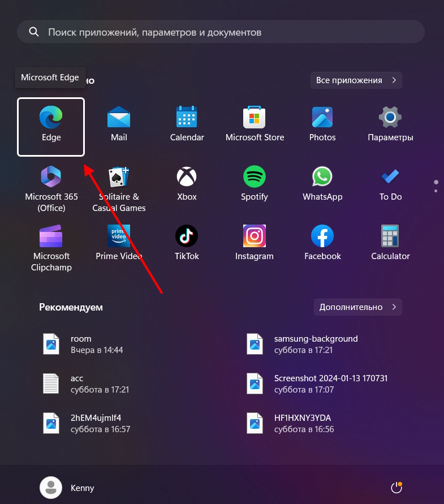Open Параметры settings gear
Viewport: 444px width, 504px height.
pos(390,124)
